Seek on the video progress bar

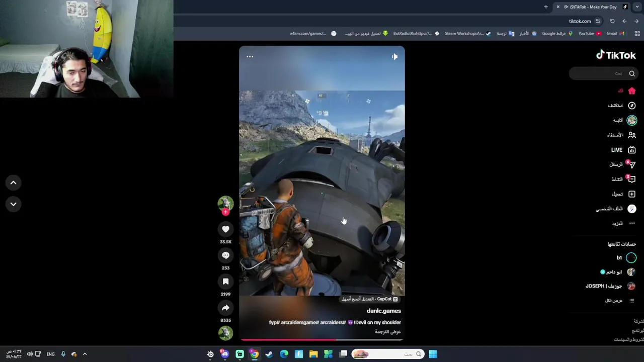[x=322, y=340]
